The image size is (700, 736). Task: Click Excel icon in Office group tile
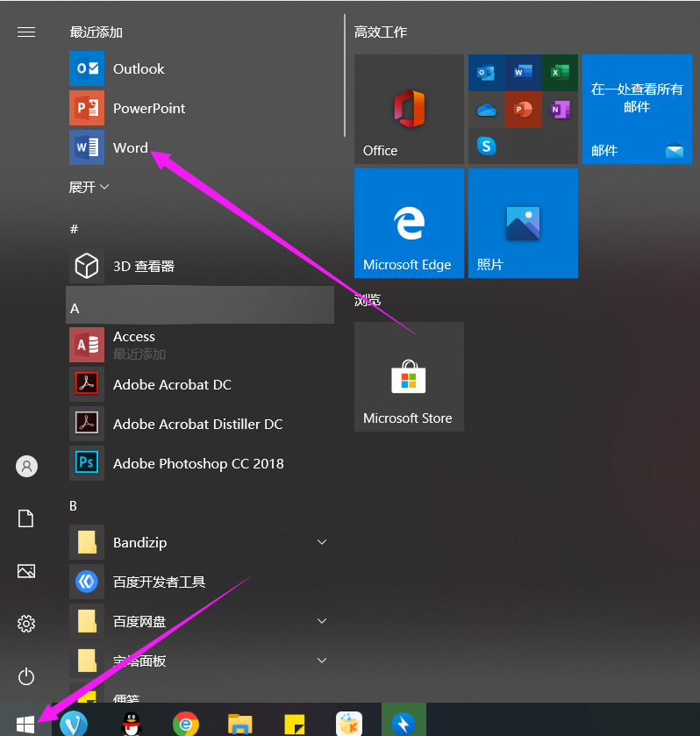(560, 72)
